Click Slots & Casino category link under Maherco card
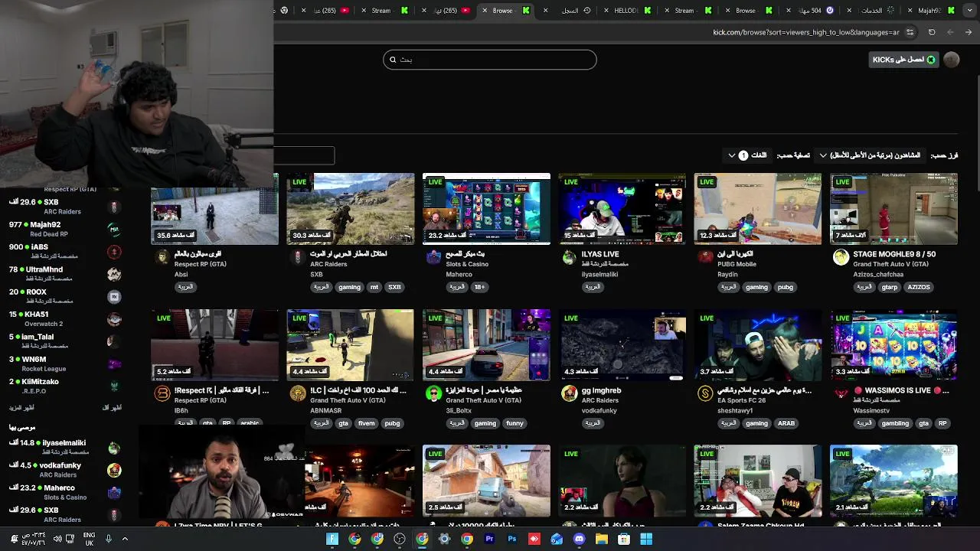980x551 pixels. tap(467, 264)
